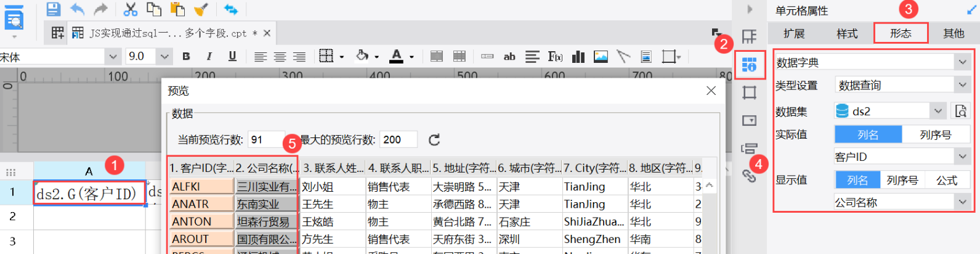Viewport: 980px width, 254px height.
Task: Click the merge cells icon
Action: tap(436, 57)
